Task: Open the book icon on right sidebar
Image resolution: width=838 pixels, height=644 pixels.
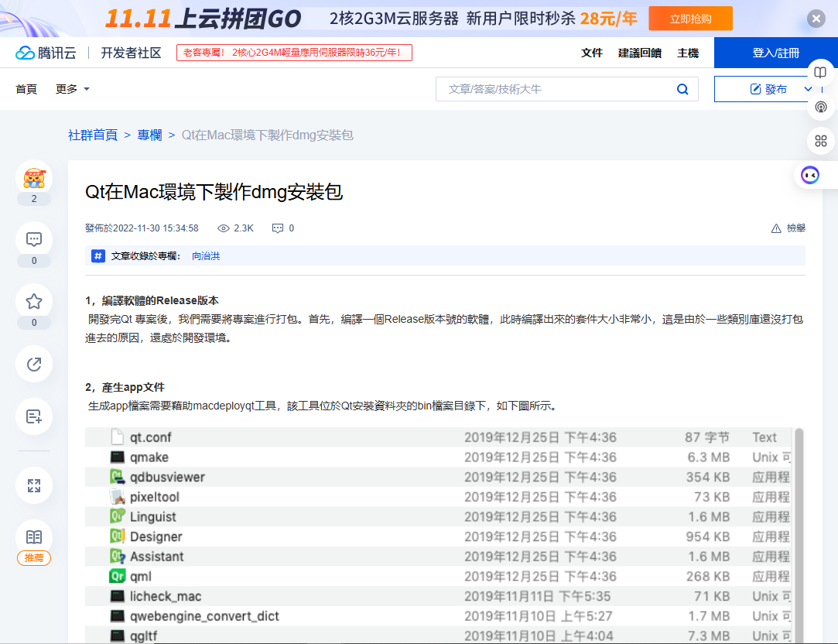Action: 820,73
